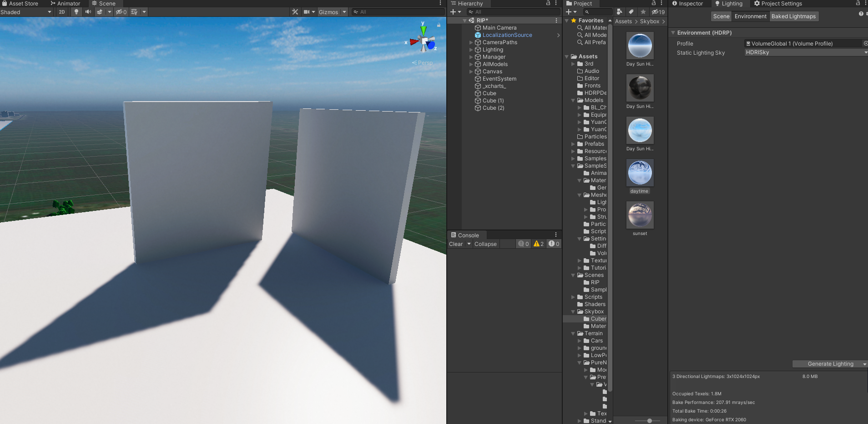Mute audio in the Scene view toolbar
Viewport: 868px width, 424px height.
88,12
